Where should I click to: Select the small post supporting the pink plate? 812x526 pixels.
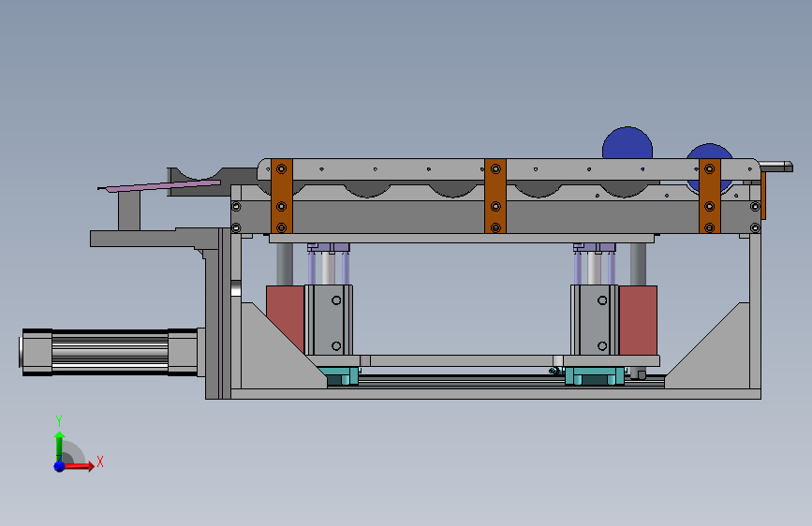point(129,212)
